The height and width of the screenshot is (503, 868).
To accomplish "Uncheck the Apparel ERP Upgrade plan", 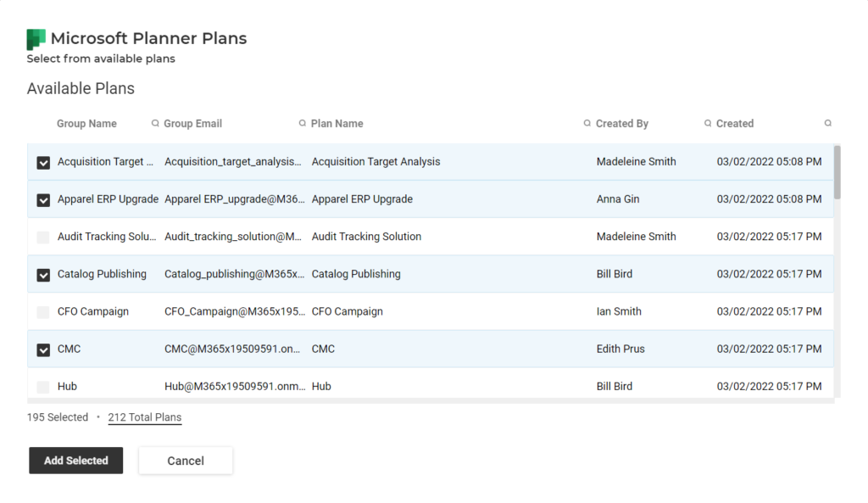I will [42, 199].
